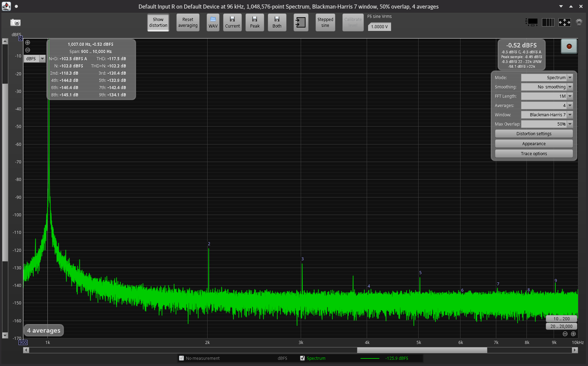The image size is (588, 366).
Task: Click the vertical scrollbar thumb
Action: [5, 172]
